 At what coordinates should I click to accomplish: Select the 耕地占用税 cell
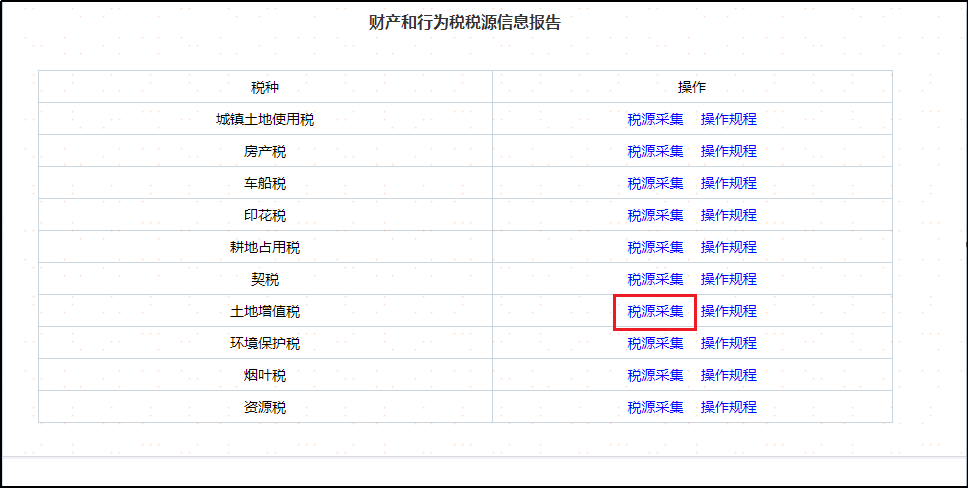(x=265, y=248)
